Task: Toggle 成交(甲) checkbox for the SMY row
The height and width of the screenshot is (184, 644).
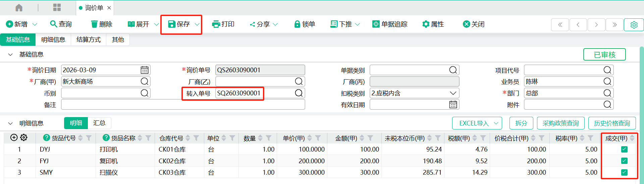Action: (x=624, y=172)
